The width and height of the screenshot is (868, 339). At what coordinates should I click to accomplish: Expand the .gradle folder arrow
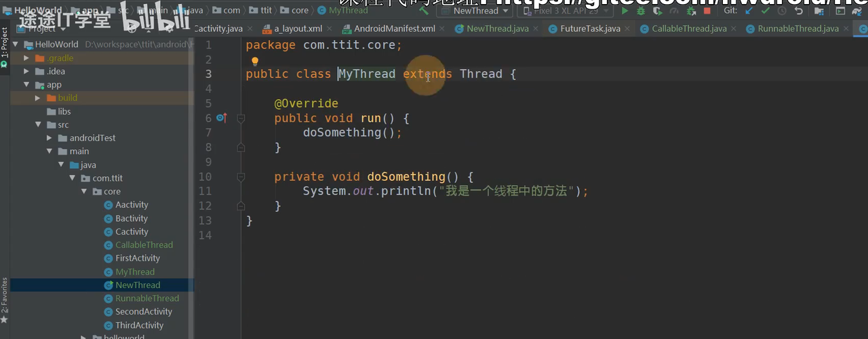[x=26, y=58]
